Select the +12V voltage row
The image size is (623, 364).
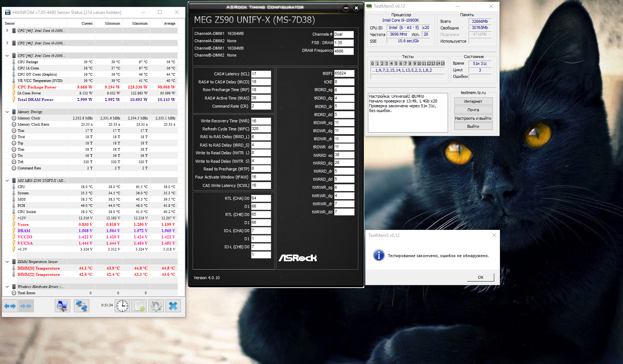click(90, 218)
